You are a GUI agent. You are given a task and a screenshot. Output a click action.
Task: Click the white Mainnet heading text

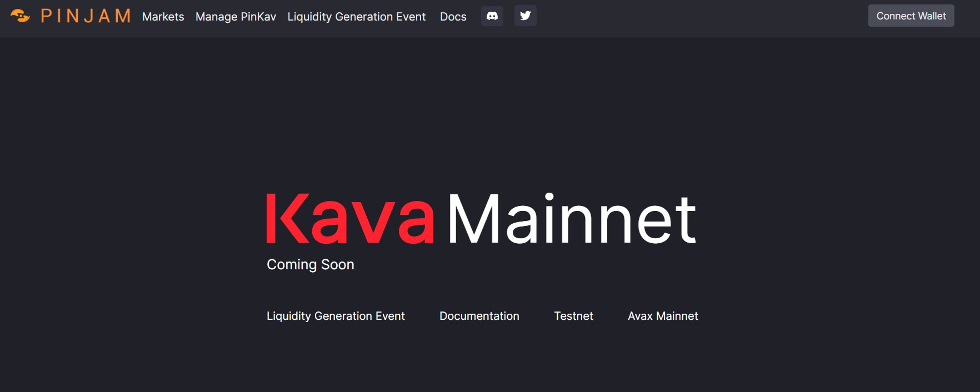[x=572, y=218]
